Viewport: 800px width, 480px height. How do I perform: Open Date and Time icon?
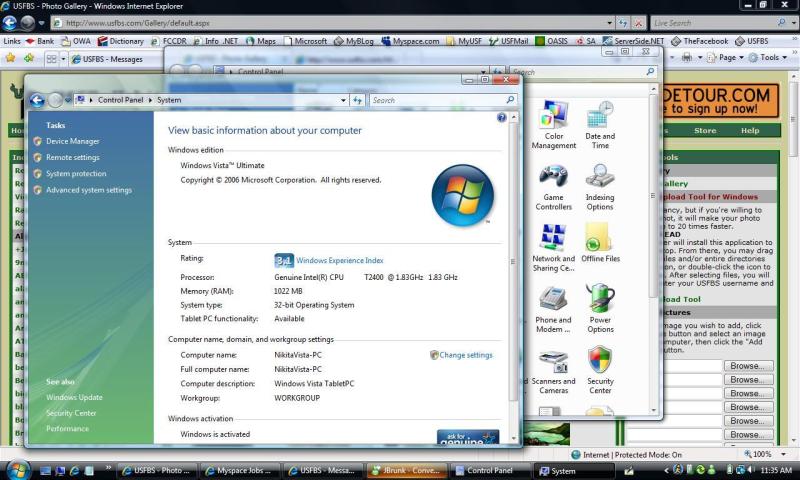600,124
